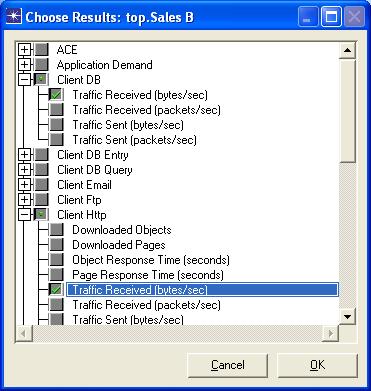The image size is (371, 391).
Task: Select Client DB Traffic Sent (packets/sec) text
Action: tap(134, 140)
